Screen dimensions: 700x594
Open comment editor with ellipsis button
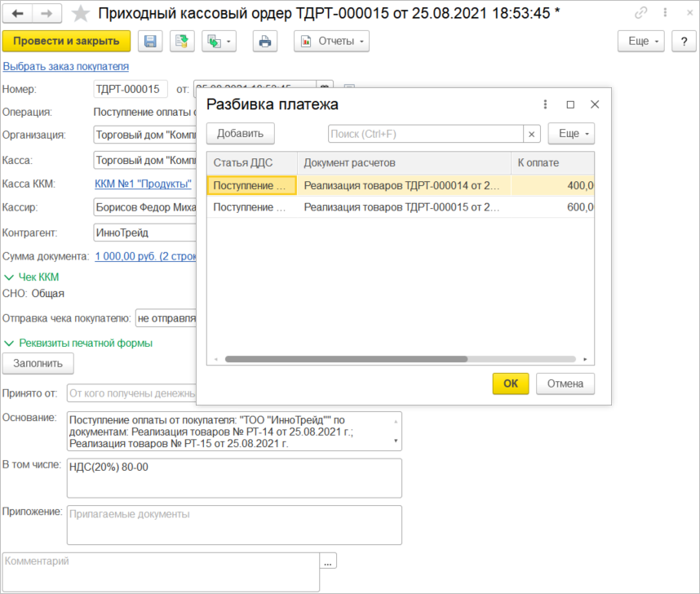click(x=328, y=561)
